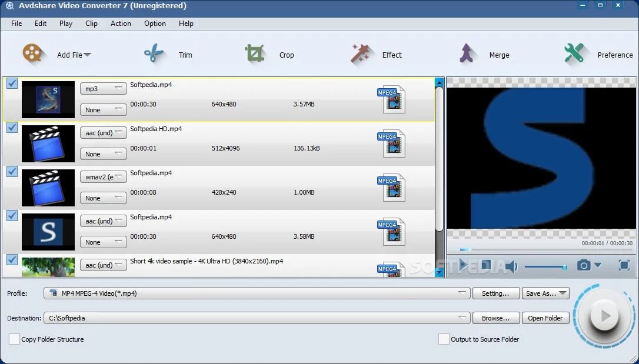639x364 pixels.
Task: Click the 512x4096 resolution value
Action: [225, 148]
